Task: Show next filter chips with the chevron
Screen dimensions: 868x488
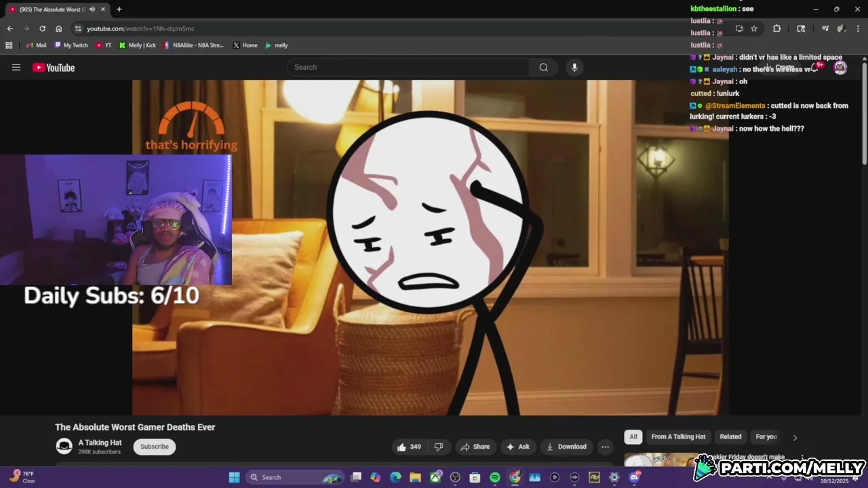Action: pos(795,437)
